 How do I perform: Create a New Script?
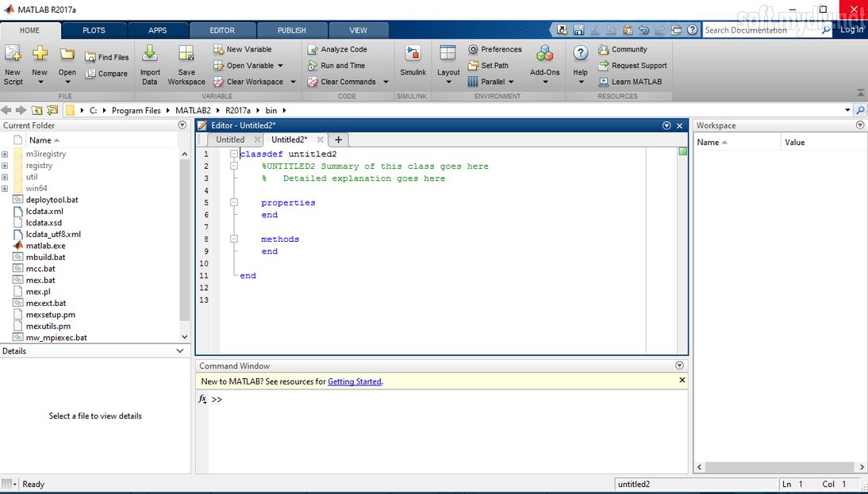pos(12,63)
